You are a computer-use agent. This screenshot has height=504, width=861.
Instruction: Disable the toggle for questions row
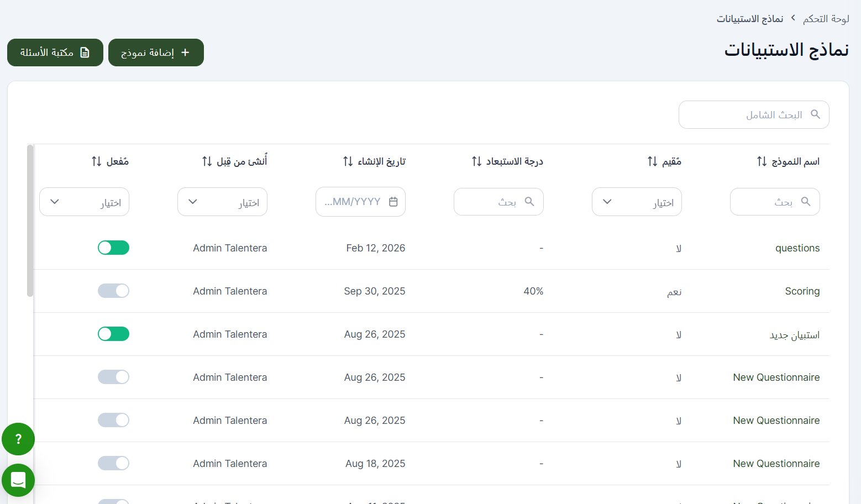(x=113, y=248)
